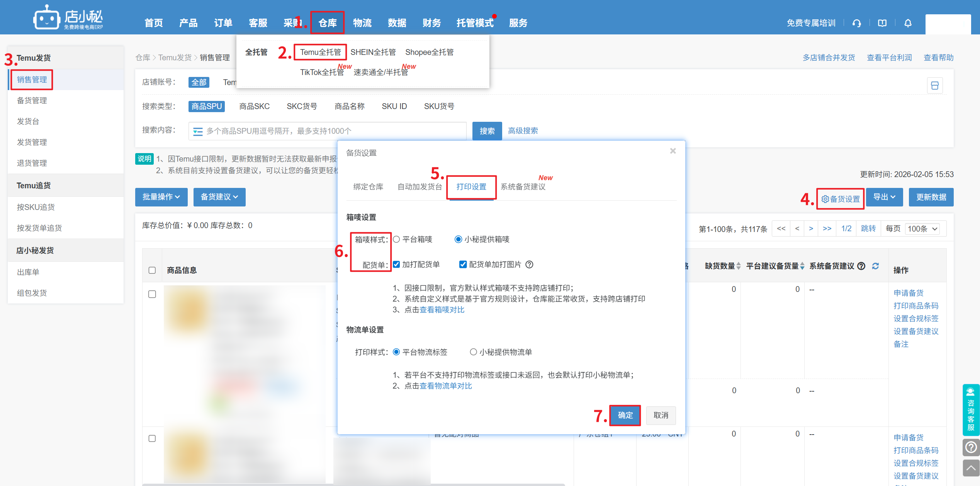This screenshot has height=486, width=980.
Task: Open the 物流 top menu
Action: (362, 23)
